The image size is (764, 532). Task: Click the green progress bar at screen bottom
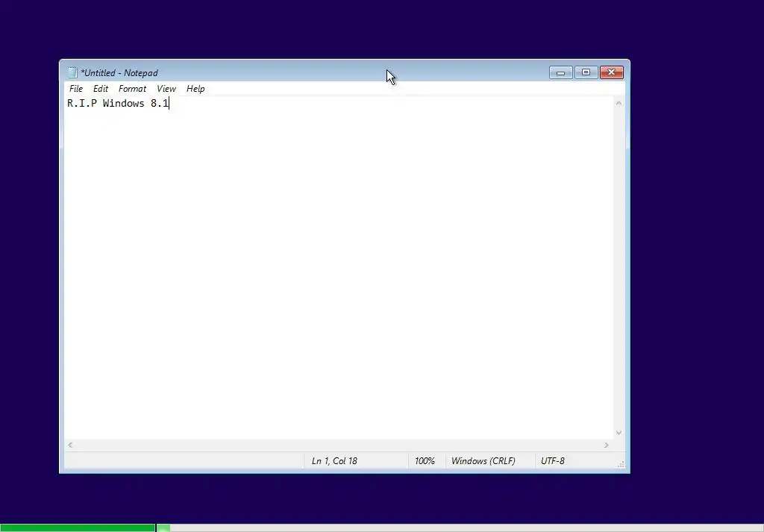[78, 528]
